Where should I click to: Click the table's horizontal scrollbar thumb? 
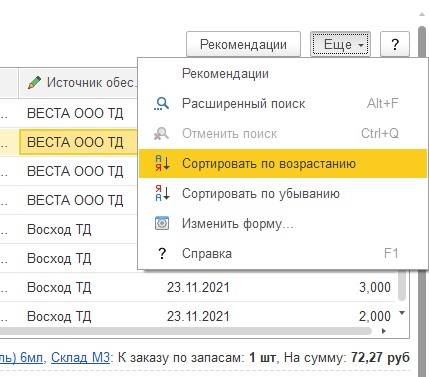pos(185,331)
